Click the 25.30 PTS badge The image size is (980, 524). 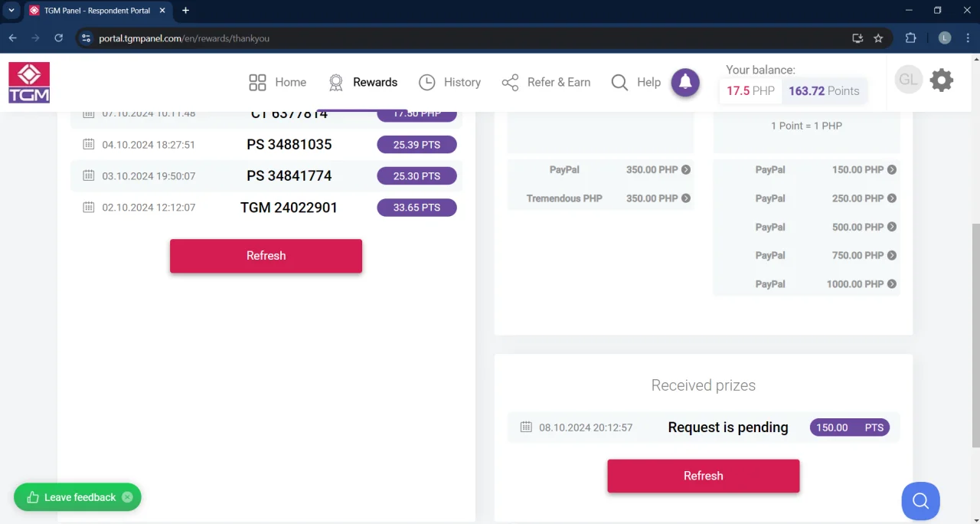pyautogui.click(x=416, y=175)
